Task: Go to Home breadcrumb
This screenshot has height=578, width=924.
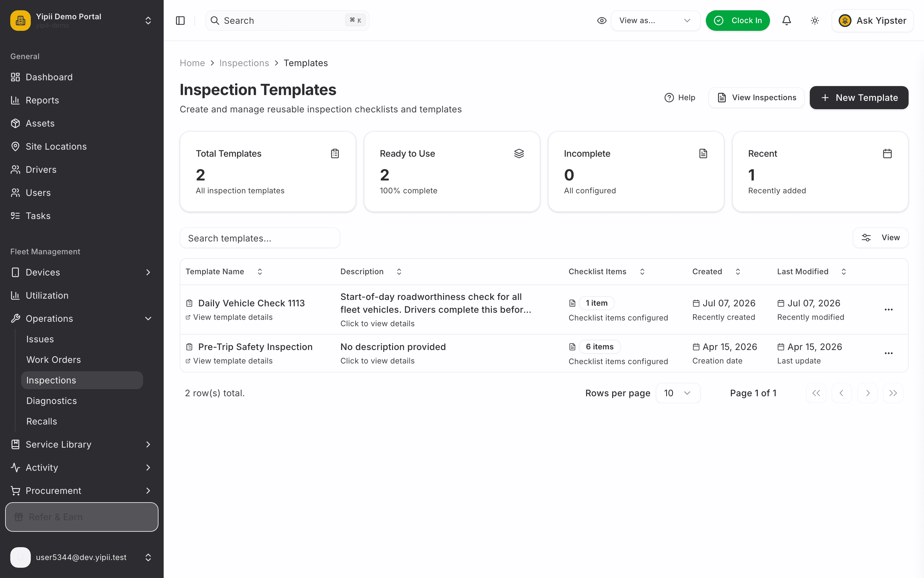Action: 193,63
